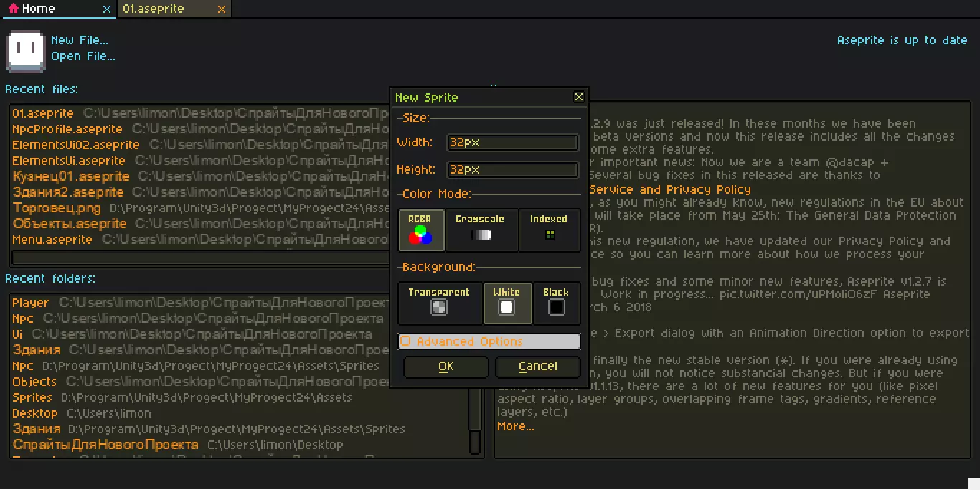This screenshot has width=980, height=490.
Task: Close the New Sprite dialog
Action: tap(579, 97)
